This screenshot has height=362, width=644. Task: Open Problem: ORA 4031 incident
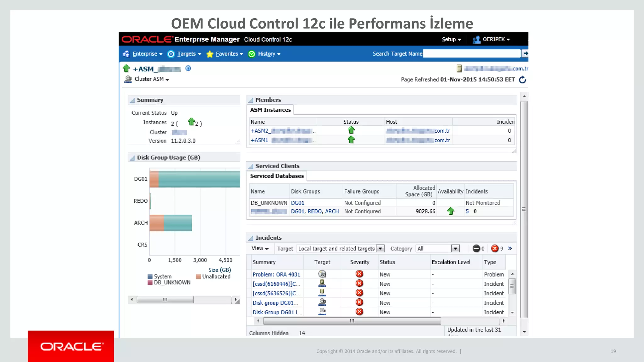pos(276,275)
